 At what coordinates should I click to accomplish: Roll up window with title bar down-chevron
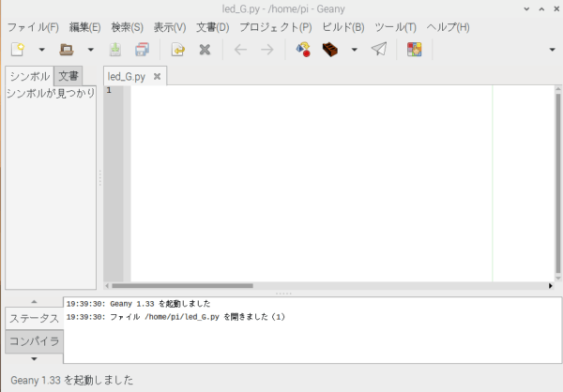526,9
